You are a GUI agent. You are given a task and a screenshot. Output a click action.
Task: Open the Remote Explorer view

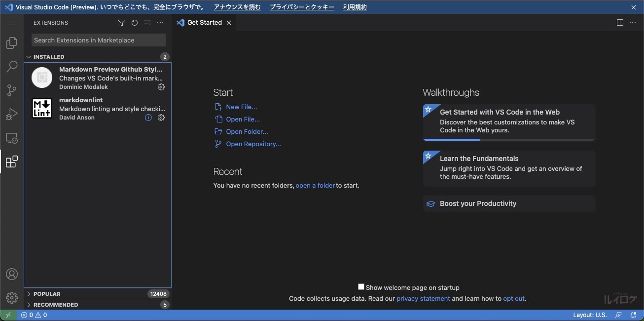click(11, 138)
